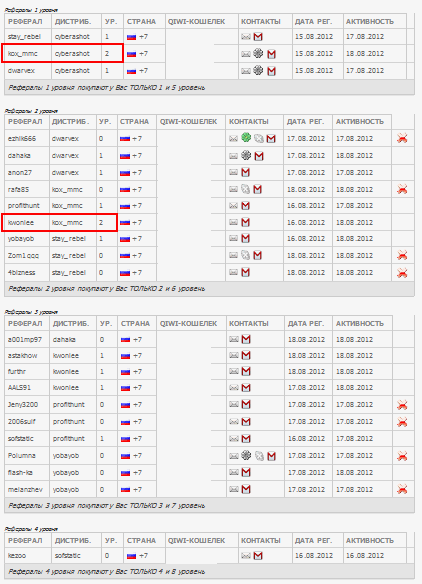Delete referral melanzhev via red icon
The height and width of the screenshot is (584, 422).
pyautogui.click(x=402, y=489)
